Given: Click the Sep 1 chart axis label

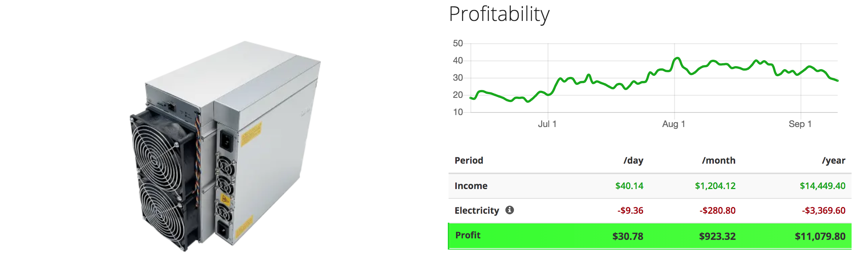Looking at the screenshot, I should [x=800, y=124].
